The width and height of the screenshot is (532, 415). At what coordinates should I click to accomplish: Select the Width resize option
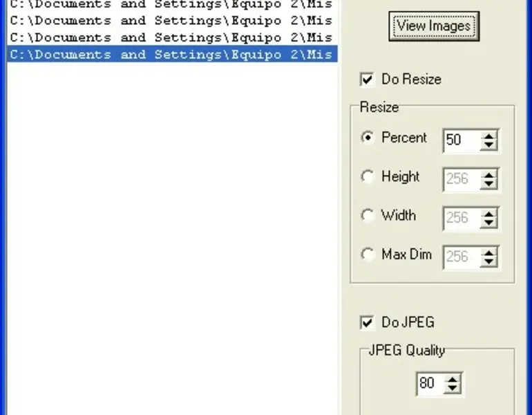[367, 216]
